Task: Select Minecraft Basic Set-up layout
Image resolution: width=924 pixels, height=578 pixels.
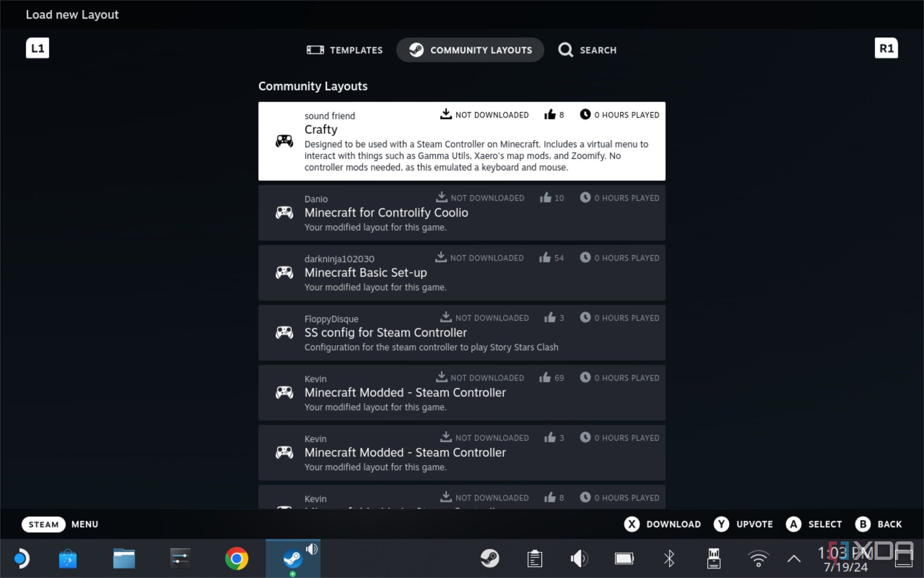Action: pos(462,273)
